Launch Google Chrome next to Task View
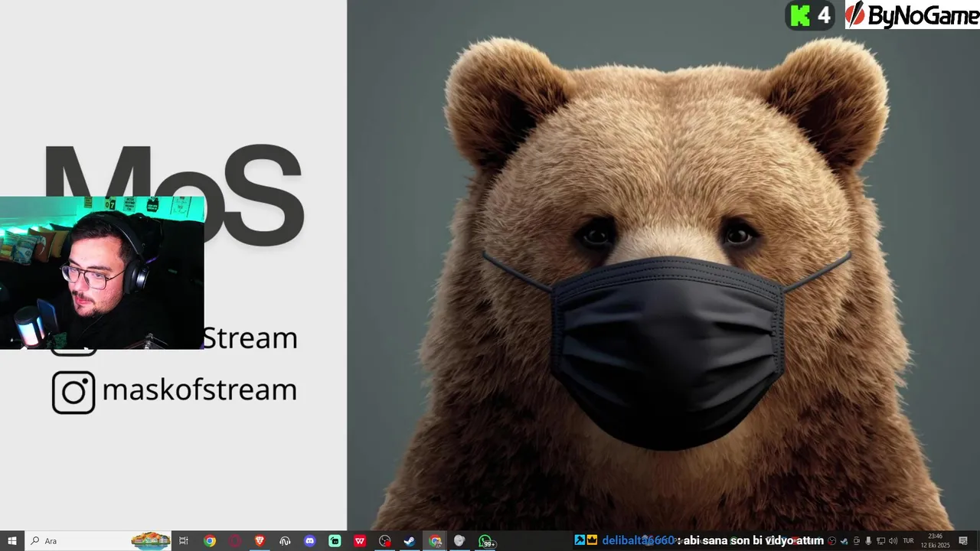This screenshot has width=980, height=551. click(x=210, y=541)
